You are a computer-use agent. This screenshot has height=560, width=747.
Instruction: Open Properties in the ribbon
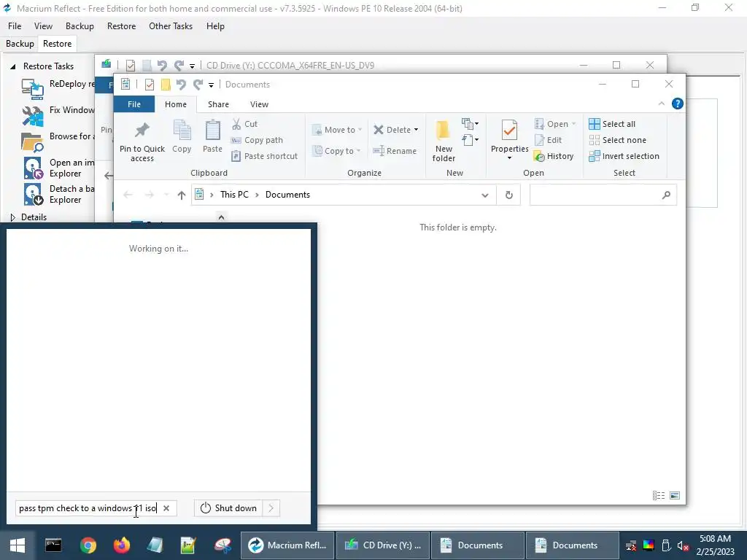(509, 140)
